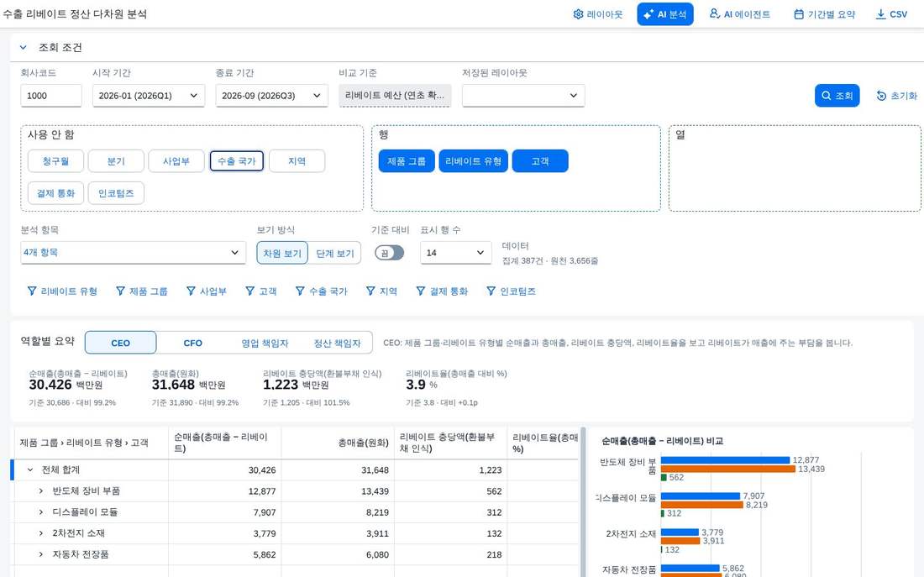
Task: Select the 수출 국가 dimension chip
Action: click(236, 161)
